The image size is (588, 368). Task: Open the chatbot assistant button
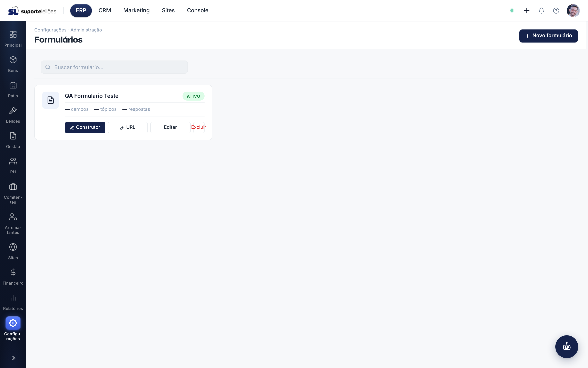pyautogui.click(x=567, y=347)
